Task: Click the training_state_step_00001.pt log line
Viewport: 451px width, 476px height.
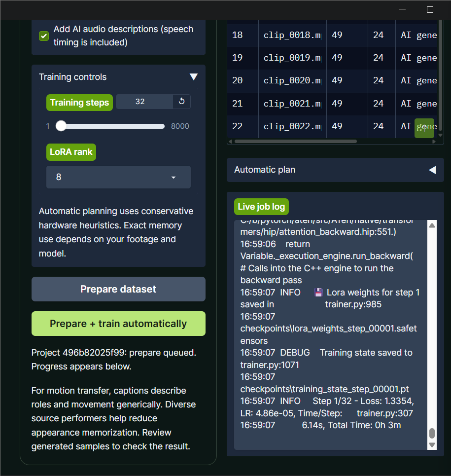Action: click(x=324, y=389)
